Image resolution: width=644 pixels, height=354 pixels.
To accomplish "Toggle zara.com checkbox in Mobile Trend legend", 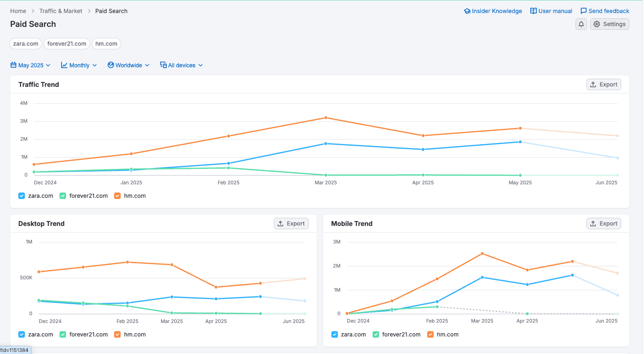I will 335,334.
